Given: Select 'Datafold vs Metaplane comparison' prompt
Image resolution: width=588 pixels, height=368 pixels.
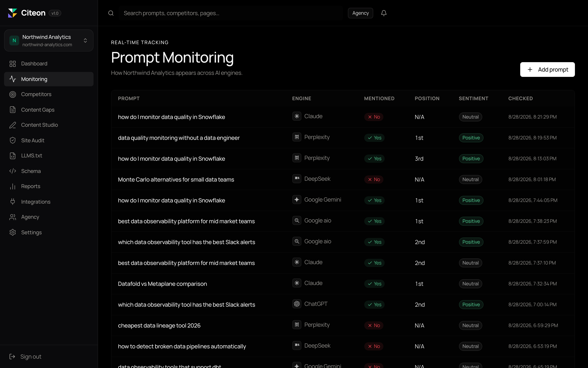Looking at the screenshot, I should [x=162, y=284].
